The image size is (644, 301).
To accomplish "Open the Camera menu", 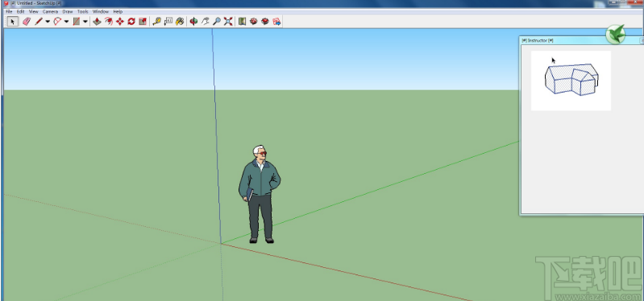I will (x=50, y=12).
